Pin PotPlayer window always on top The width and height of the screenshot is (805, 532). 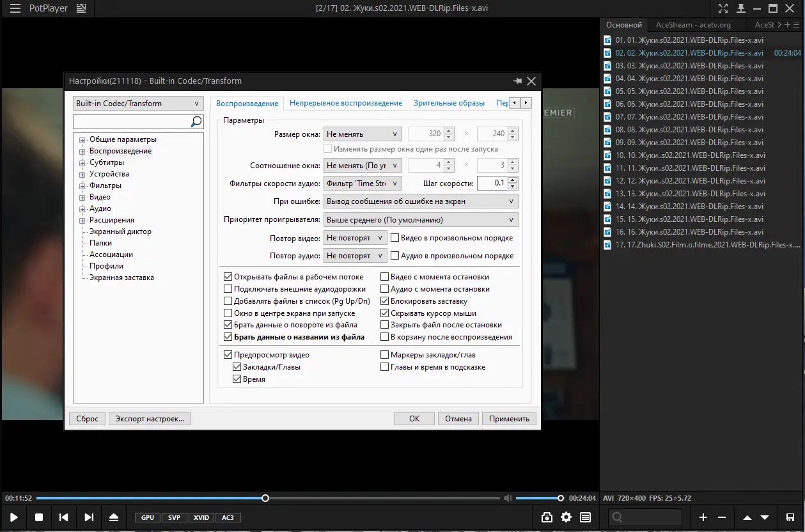tap(740, 8)
